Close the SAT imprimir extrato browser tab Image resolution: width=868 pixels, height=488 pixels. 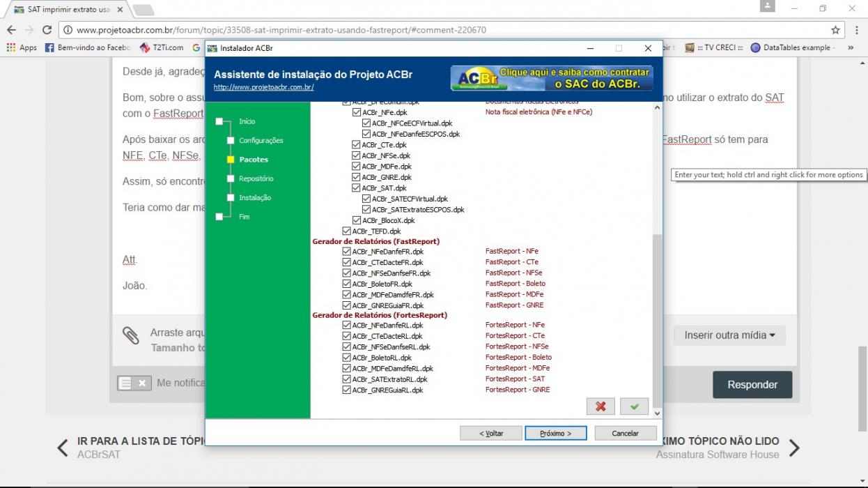click(120, 10)
